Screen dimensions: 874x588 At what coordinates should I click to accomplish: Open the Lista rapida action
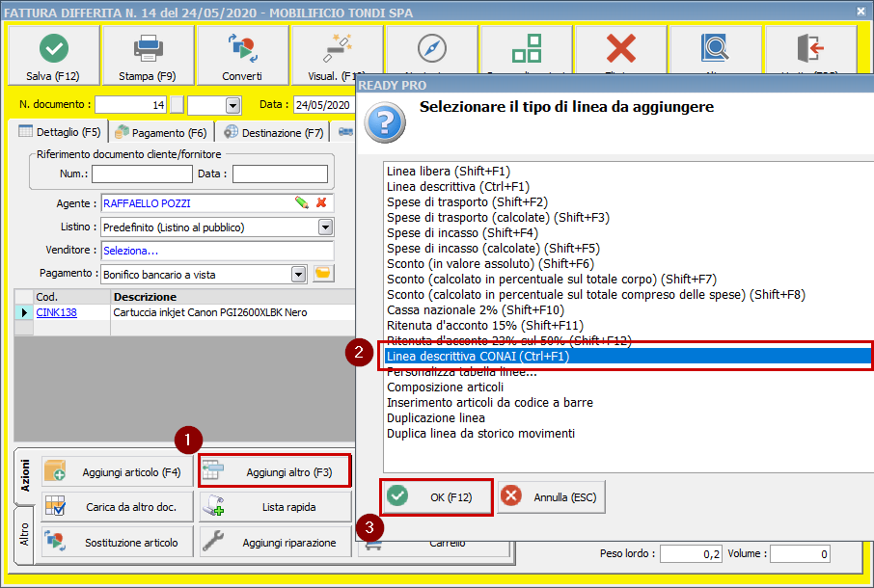[275, 506]
